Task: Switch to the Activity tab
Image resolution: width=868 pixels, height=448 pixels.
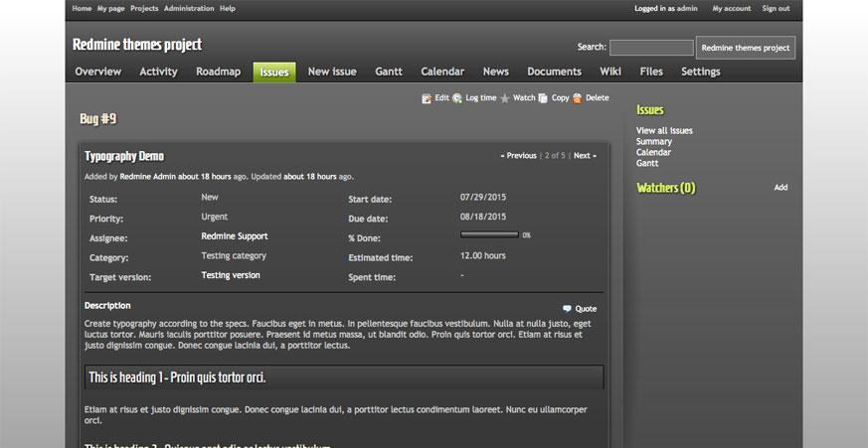Action: tap(158, 72)
